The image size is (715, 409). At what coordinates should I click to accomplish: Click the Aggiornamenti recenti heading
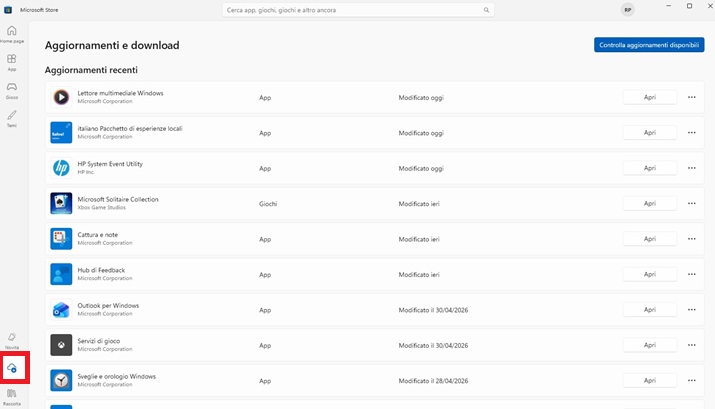pos(91,70)
